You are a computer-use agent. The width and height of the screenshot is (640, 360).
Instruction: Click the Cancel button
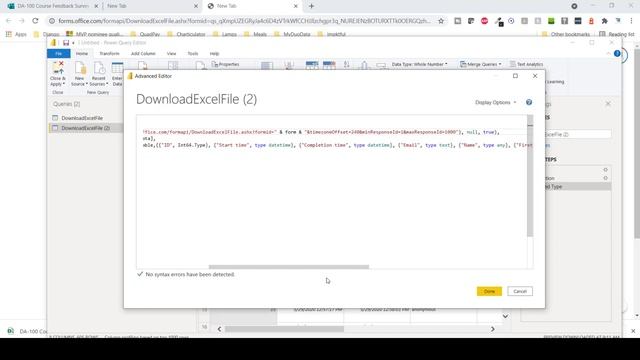520,291
